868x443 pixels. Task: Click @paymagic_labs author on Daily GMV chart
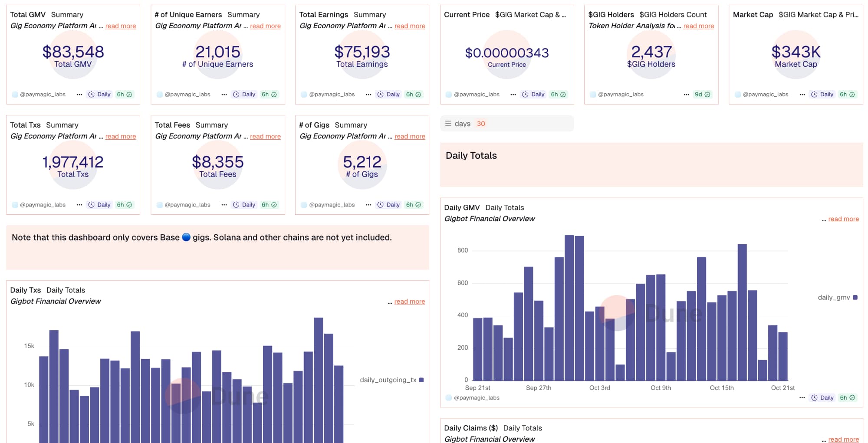pyautogui.click(x=477, y=398)
